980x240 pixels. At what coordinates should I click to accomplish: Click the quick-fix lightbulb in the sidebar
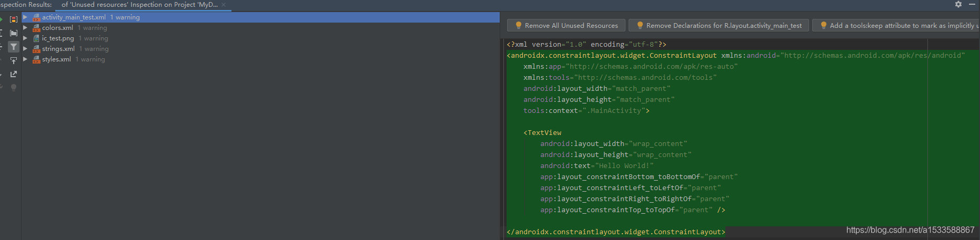coord(14,88)
